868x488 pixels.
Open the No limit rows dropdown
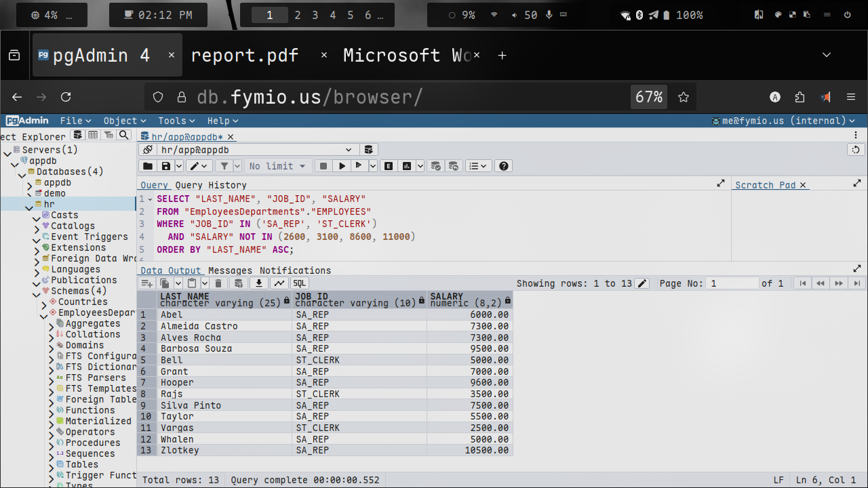(x=277, y=166)
